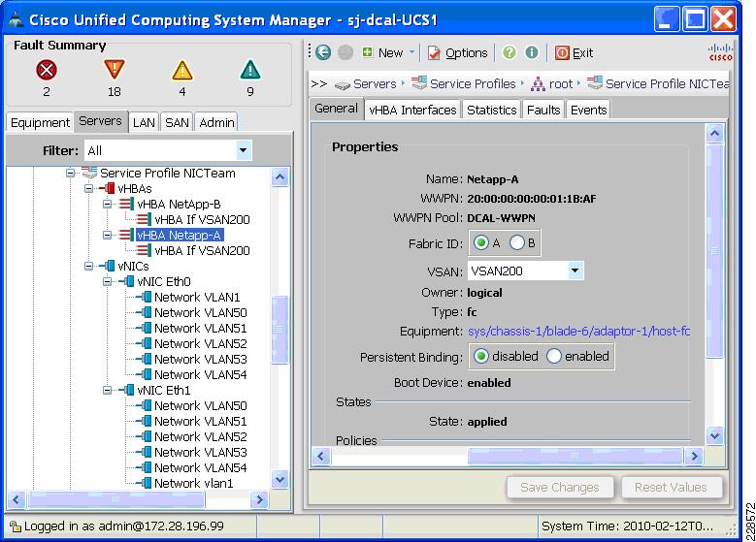Click the red Exit icon
756x542 pixels.
click(x=562, y=53)
